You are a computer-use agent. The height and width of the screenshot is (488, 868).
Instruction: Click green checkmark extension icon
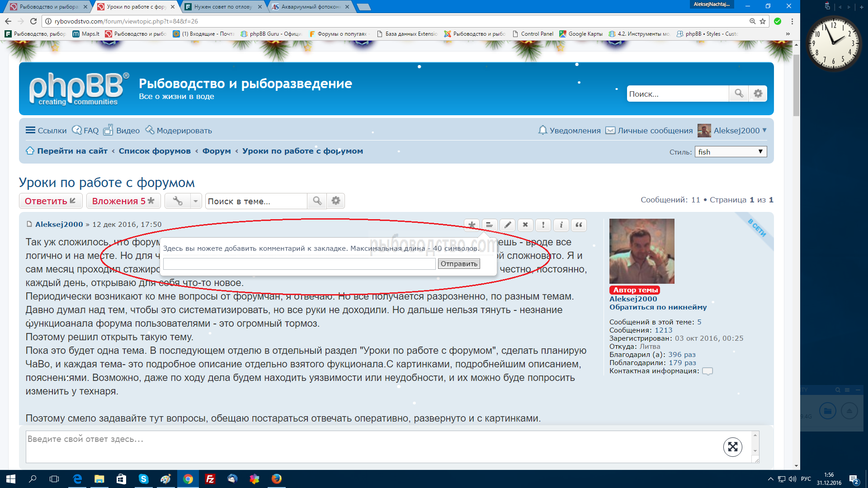tap(778, 21)
